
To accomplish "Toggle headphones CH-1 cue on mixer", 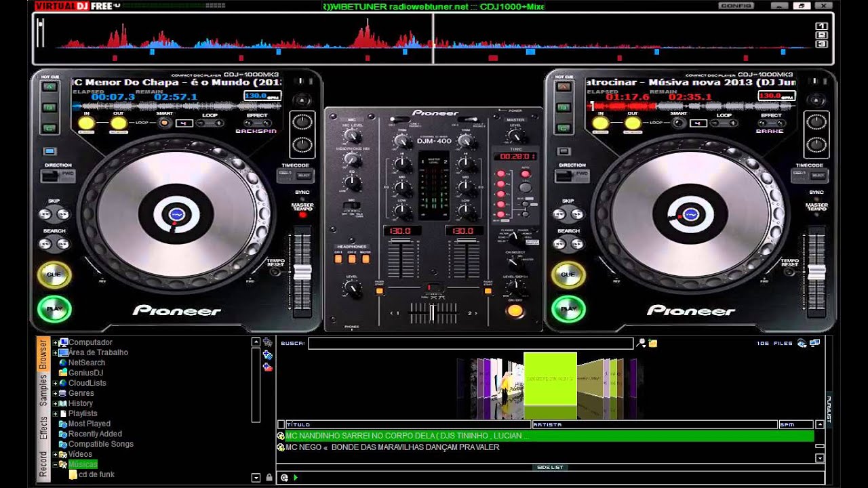I will pos(338,258).
